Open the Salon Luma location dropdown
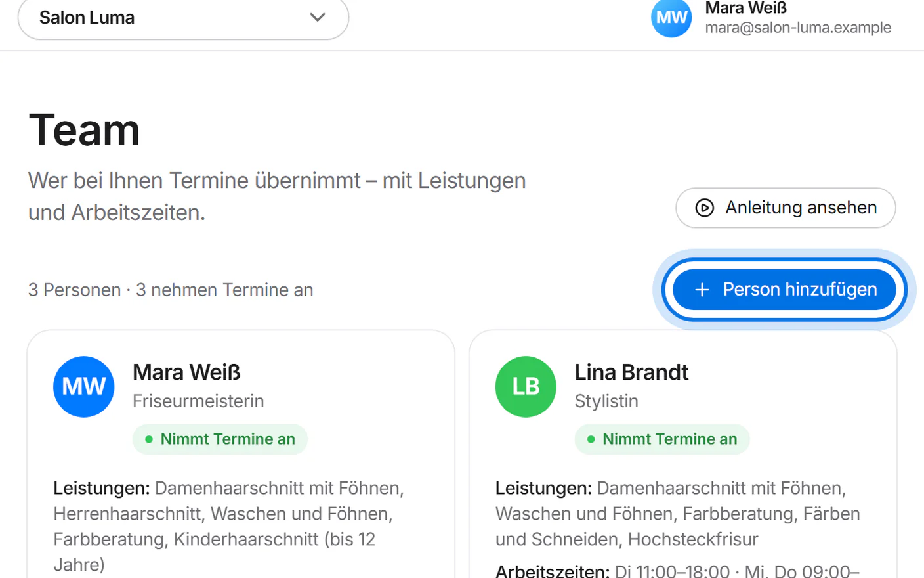Image resolution: width=924 pixels, height=578 pixels. point(183,18)
